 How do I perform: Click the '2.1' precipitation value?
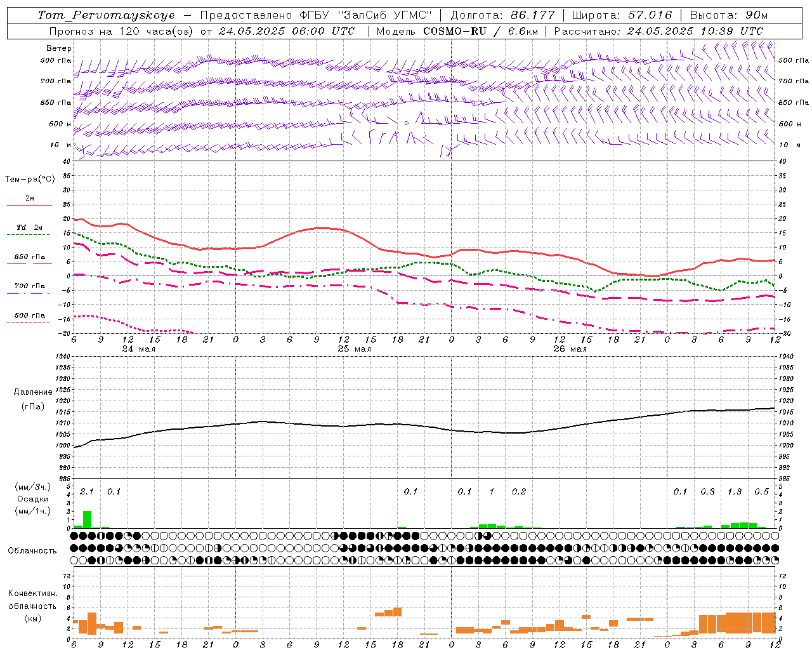click(87, 491)
